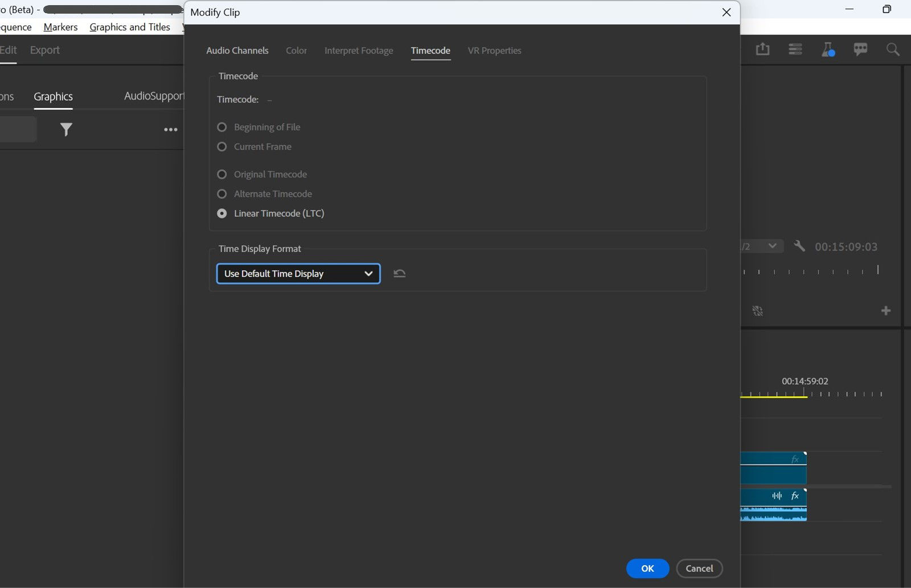Switch to the Audio Channels tab

tap(237, 50)
